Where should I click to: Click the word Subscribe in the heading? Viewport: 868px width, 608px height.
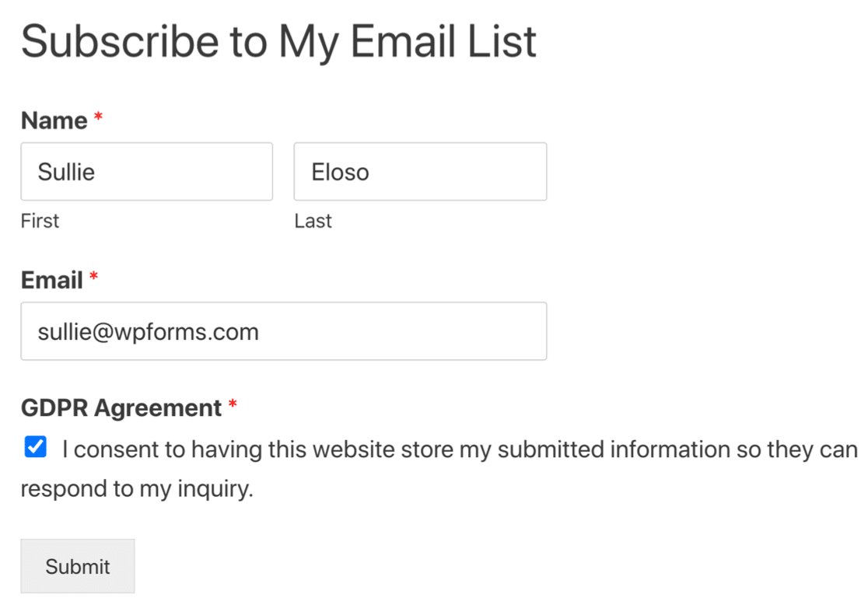pos(120,41)
